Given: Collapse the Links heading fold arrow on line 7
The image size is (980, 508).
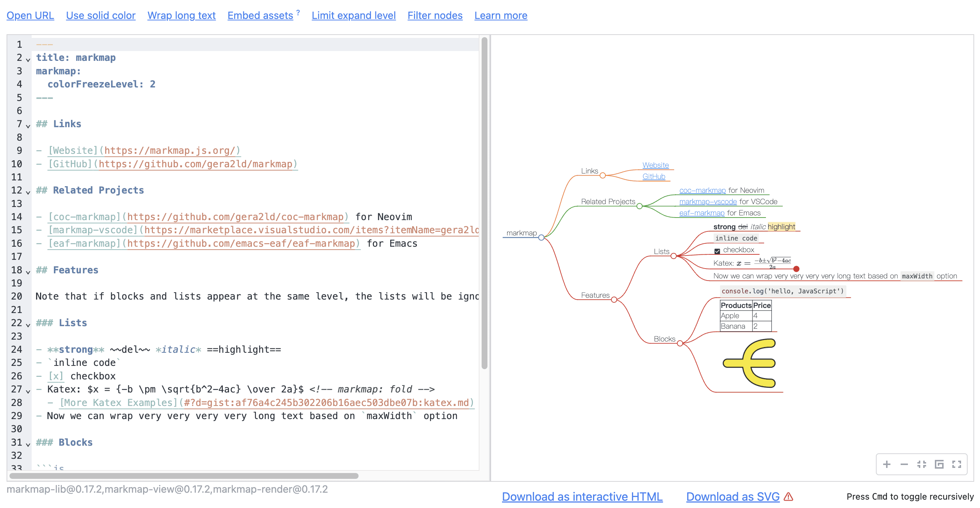Looking at the screenshot, I should coord(28,126).
